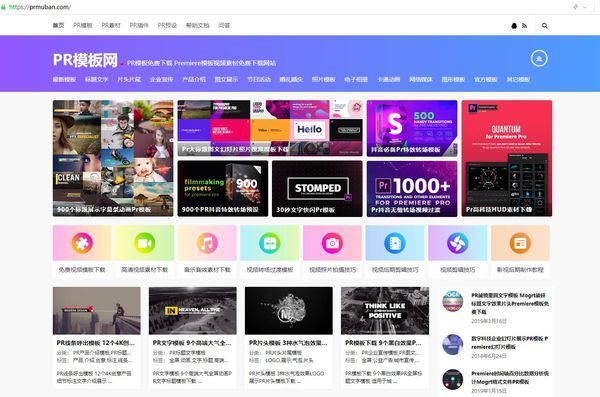The height and width of the screenshot is (397, 600).
Task: Select the 网络媒体 category tab
Action: click(x=421, y=80)
